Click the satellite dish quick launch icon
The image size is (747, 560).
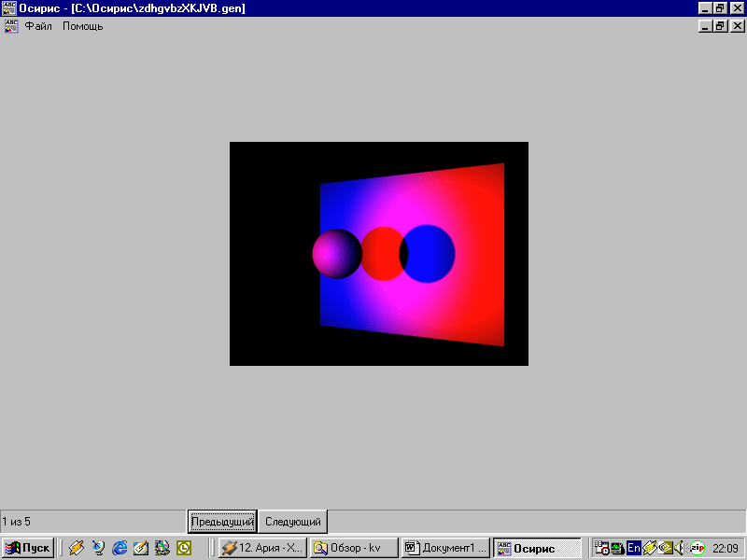point(98,548)
